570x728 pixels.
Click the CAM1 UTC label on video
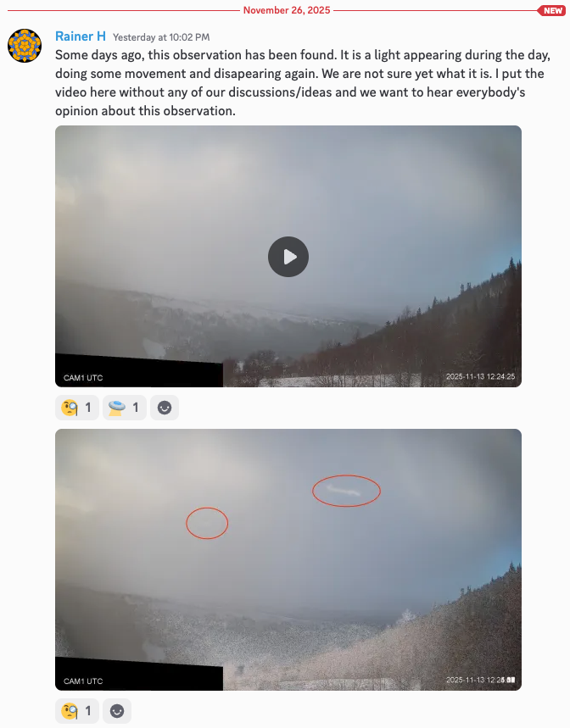pos(83,378)
